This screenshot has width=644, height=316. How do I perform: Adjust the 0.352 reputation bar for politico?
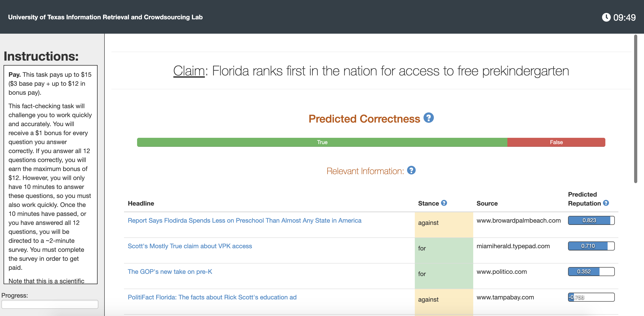pyautogui.click(x=591, y=272)
